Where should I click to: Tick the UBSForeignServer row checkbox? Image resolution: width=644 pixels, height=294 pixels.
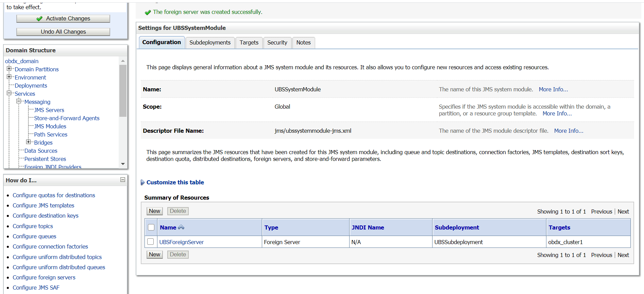151,242
